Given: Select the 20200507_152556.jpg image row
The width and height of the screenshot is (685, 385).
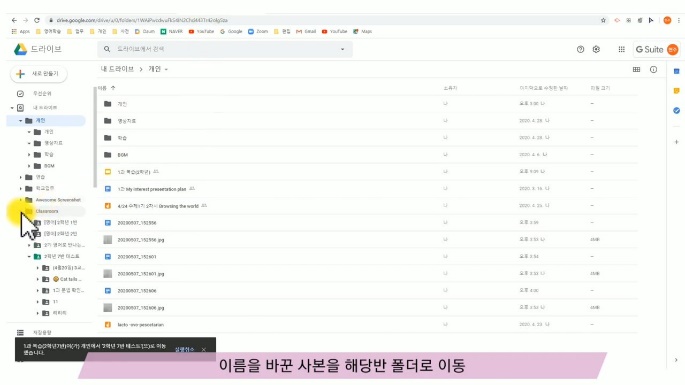Looking at the screenshot, I should (367, 240).
